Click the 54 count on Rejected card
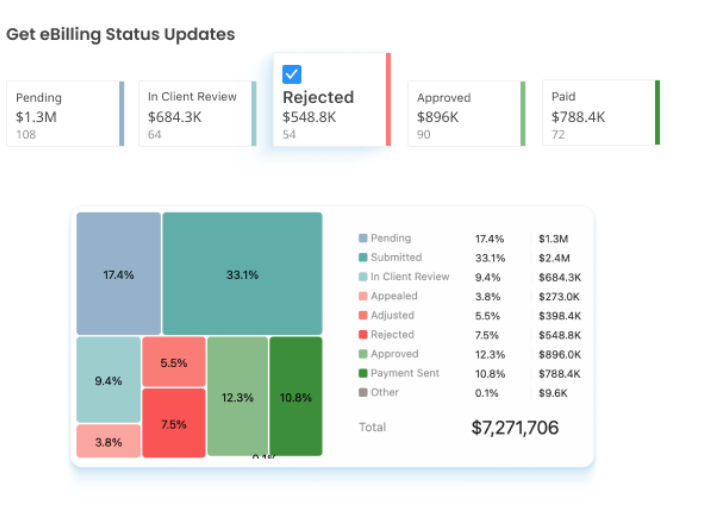The height and width of the screenshot is (514, 701). (289, 135)
